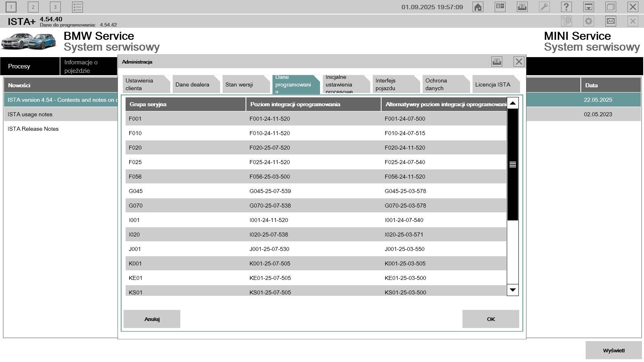Open Interfejs pojazdu tab

(396, 84)
